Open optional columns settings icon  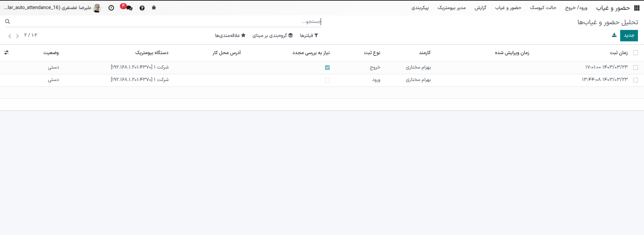6,52
